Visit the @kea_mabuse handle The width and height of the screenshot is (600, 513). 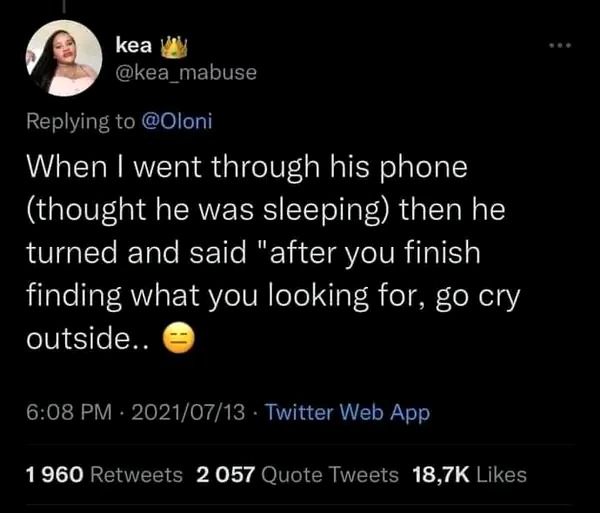(x=186, y=72)
